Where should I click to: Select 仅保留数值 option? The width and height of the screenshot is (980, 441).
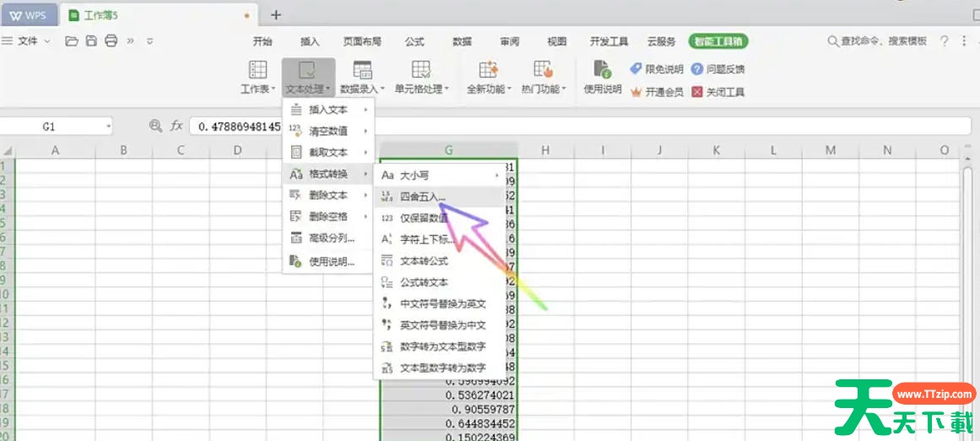tap(440, 218)
